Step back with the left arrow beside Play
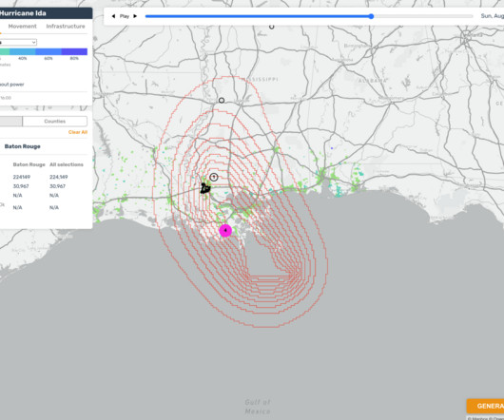This screenshot has width=504, height=420. tap(113, 16)
